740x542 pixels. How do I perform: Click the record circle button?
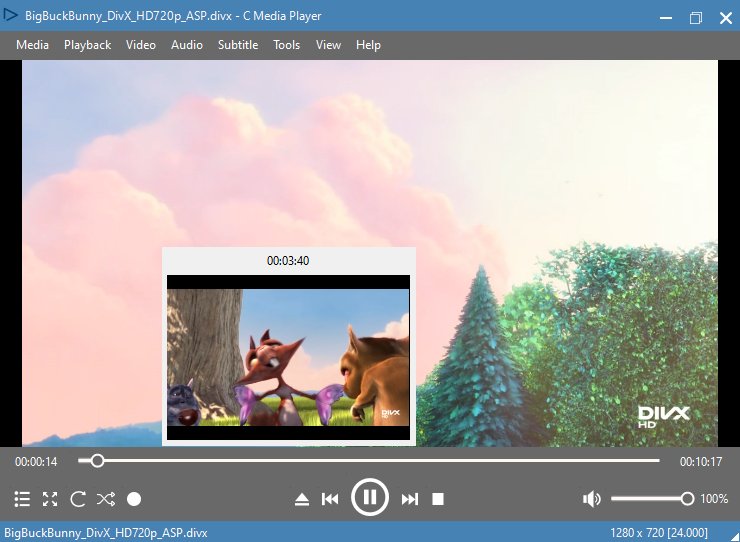(x=134, y=498)
